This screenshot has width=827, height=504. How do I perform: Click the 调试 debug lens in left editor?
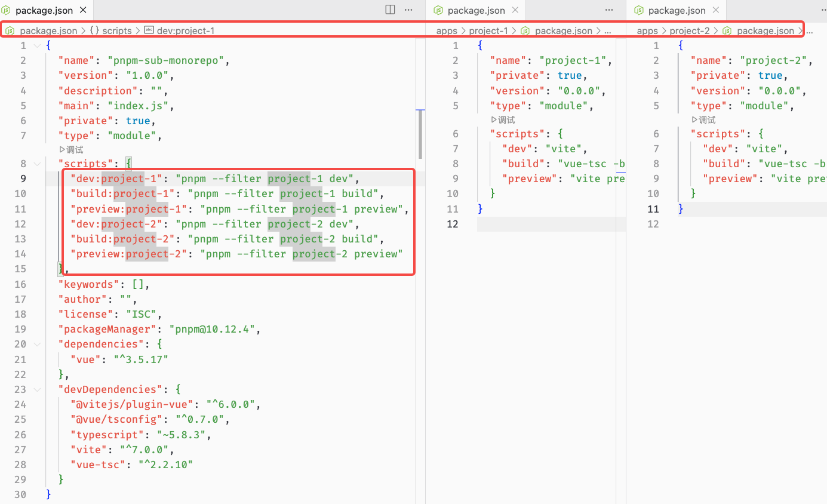pos(71,150)
